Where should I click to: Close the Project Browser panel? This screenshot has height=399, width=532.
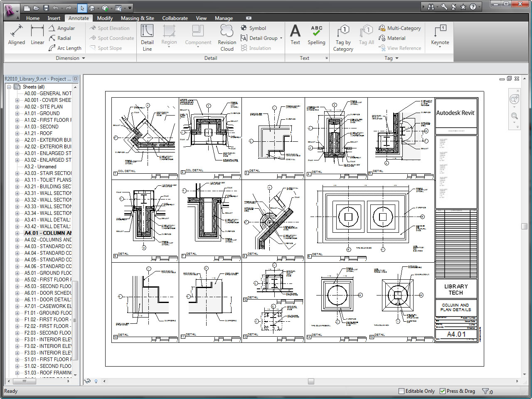click(75, 79)
